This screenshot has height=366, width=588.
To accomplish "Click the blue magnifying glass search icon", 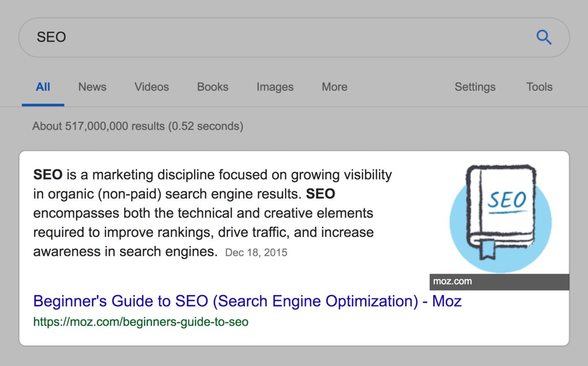I will tap(544, 37).
